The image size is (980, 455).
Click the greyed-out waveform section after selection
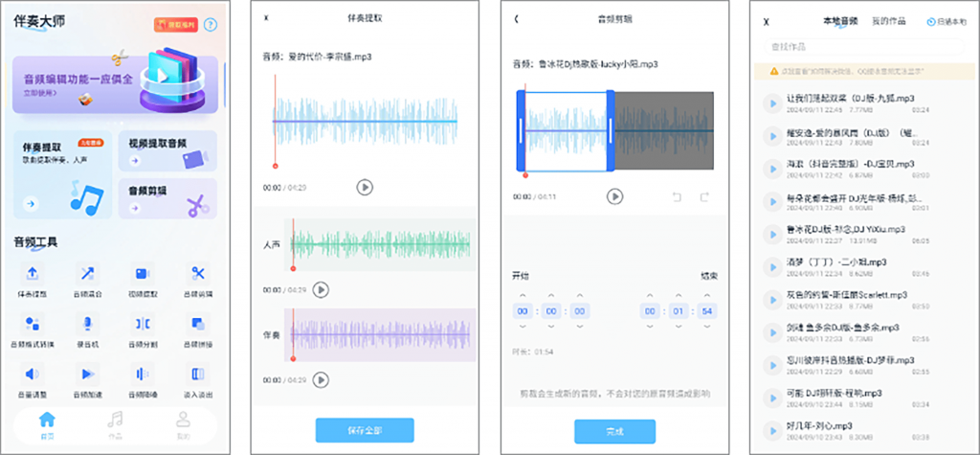[664, 131]
